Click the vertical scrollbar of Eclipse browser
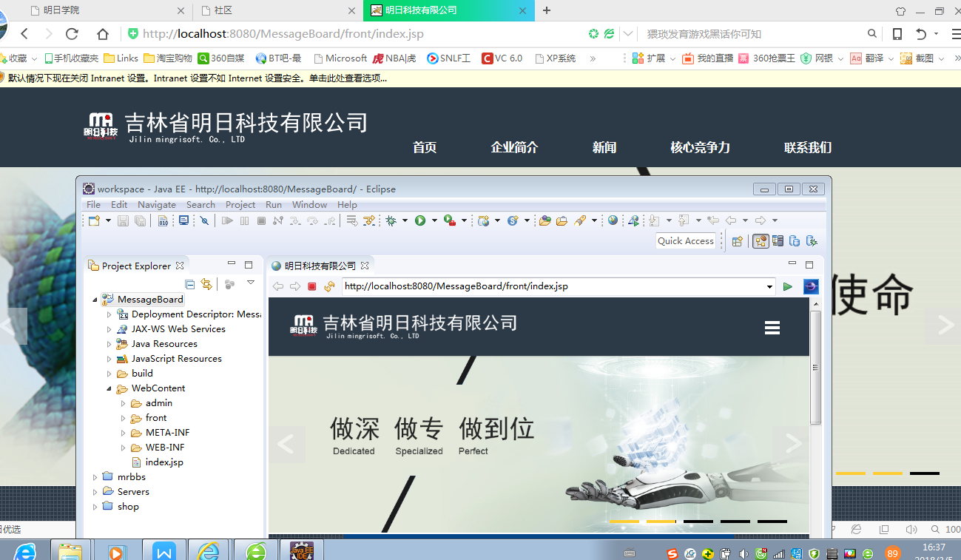The image size is (961, 560). 815,369
